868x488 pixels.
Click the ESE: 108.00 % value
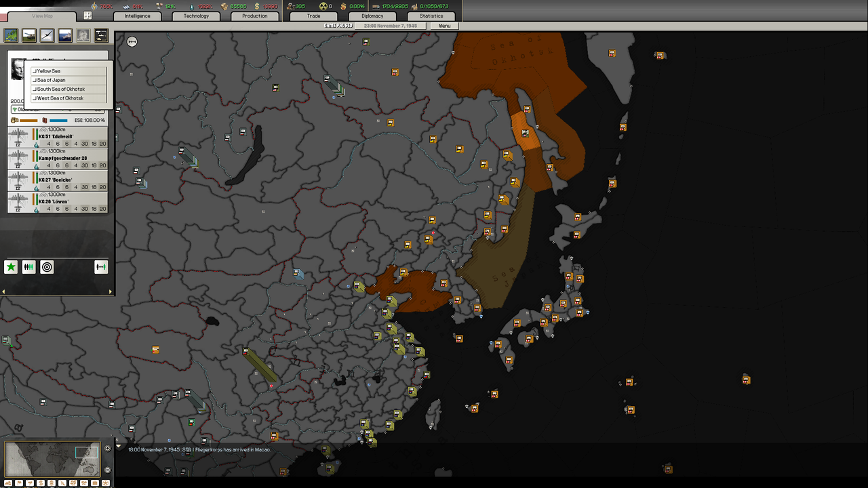[90, 121]
